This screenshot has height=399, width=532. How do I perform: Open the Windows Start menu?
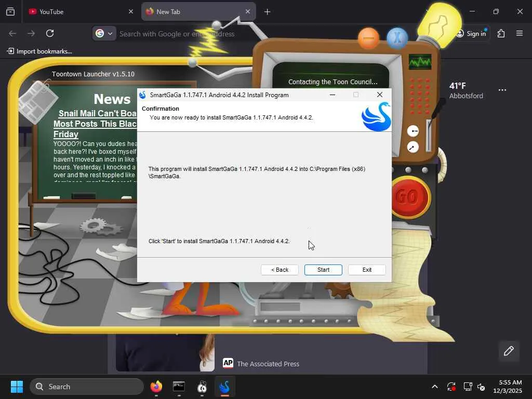point(17,387)
